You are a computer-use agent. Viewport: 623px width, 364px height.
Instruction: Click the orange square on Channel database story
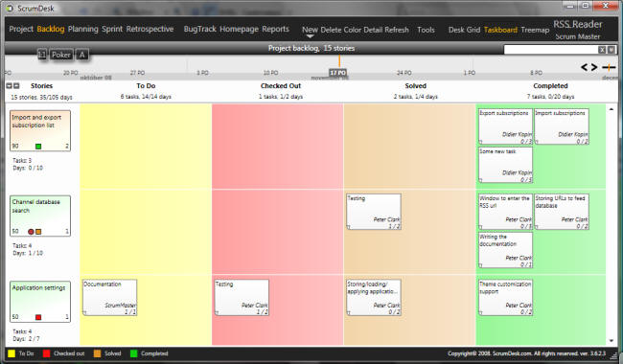coord(38,232)
